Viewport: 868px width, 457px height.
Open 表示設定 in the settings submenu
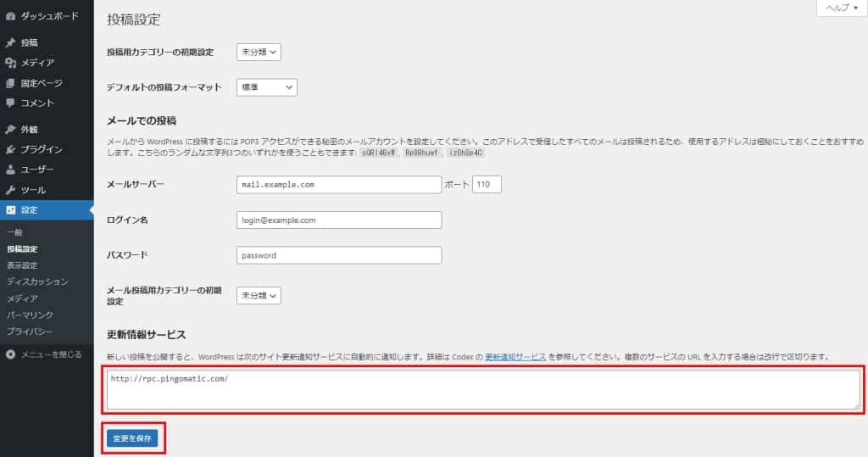[22, 265]
